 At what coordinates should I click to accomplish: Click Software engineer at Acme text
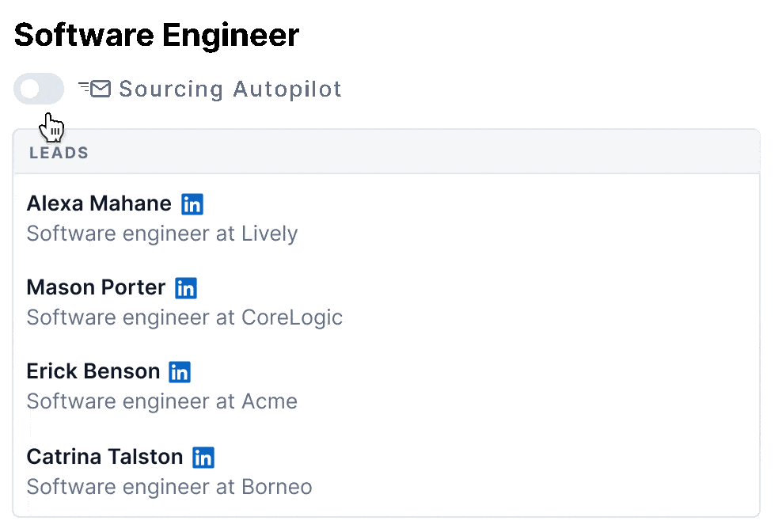click(162, 401)
